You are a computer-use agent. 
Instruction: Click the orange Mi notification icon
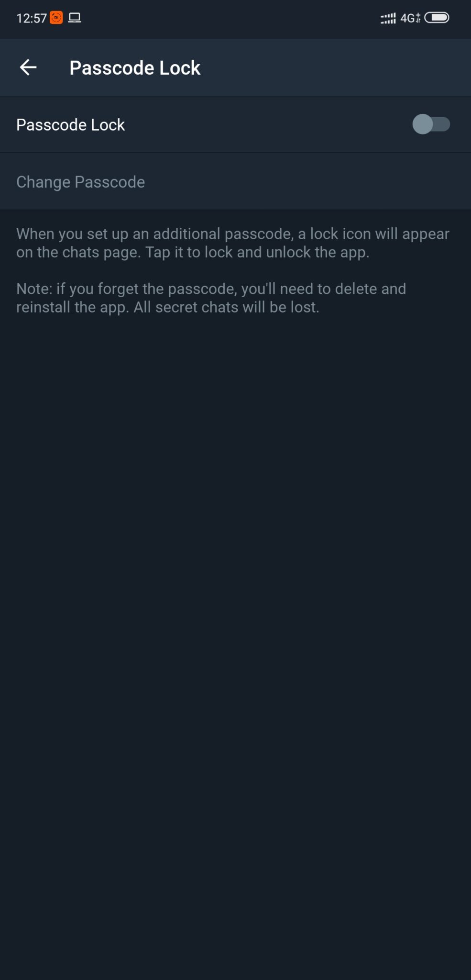[x=56, y=18]
